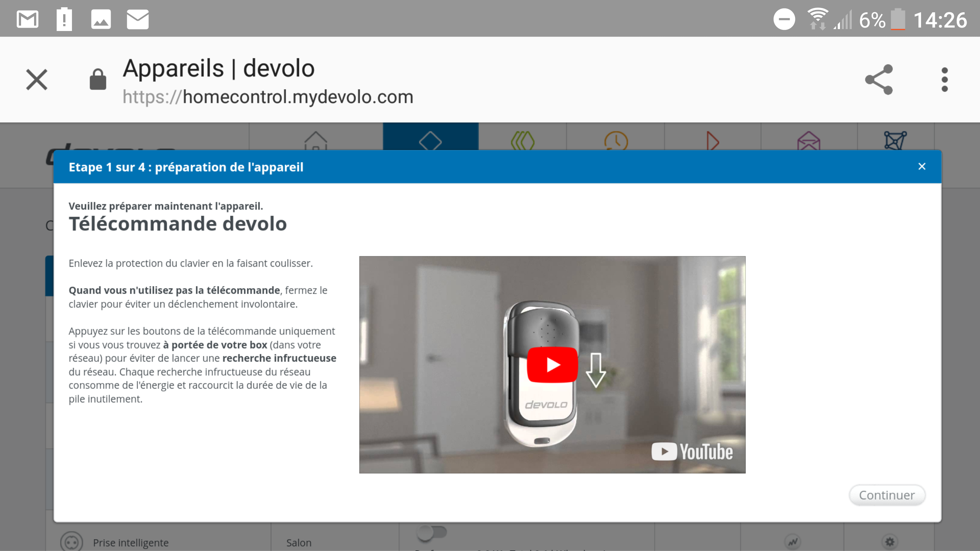This screenshot has height=551, width=980.
Task: Close the Etape 1 sur 4 dialog
Action: pos(922,166)
